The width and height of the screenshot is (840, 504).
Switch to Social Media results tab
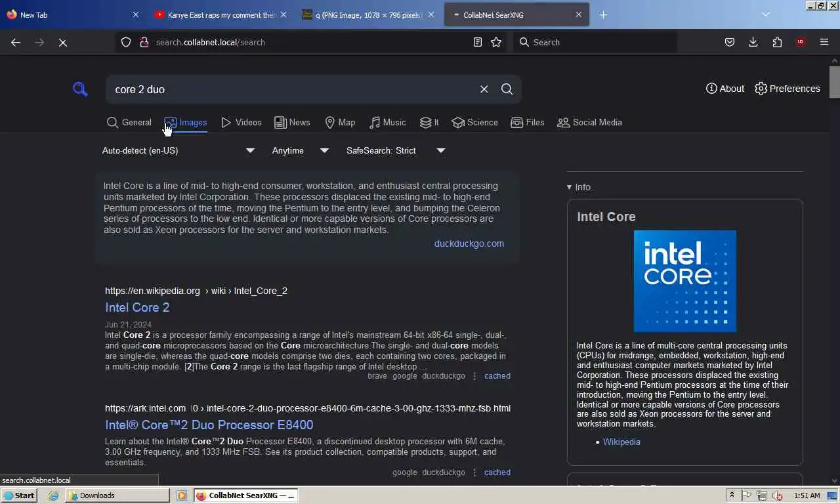(589, 122)
